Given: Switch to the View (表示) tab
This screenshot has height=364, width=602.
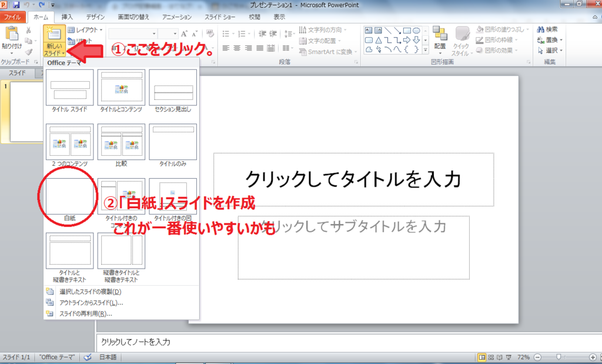Looking at the screenshot, I should 279,17.
